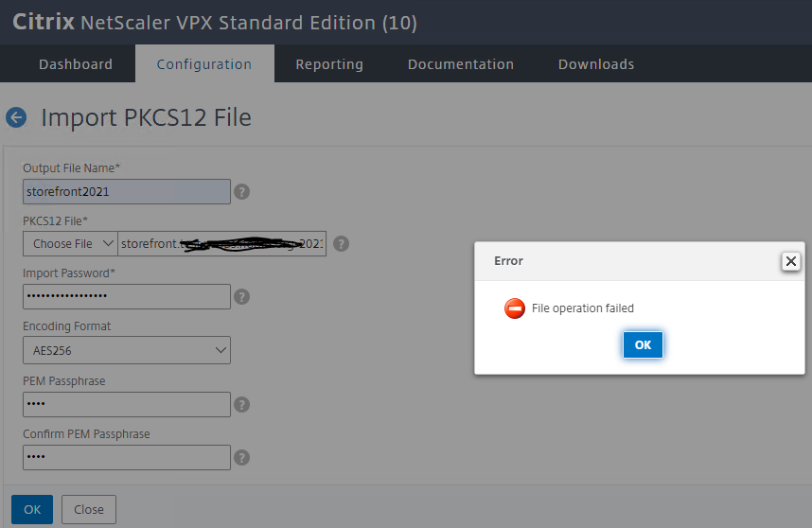This screenshot has height=528, width=812.
Task: Go to the Documentation tab
Action: 461,64
